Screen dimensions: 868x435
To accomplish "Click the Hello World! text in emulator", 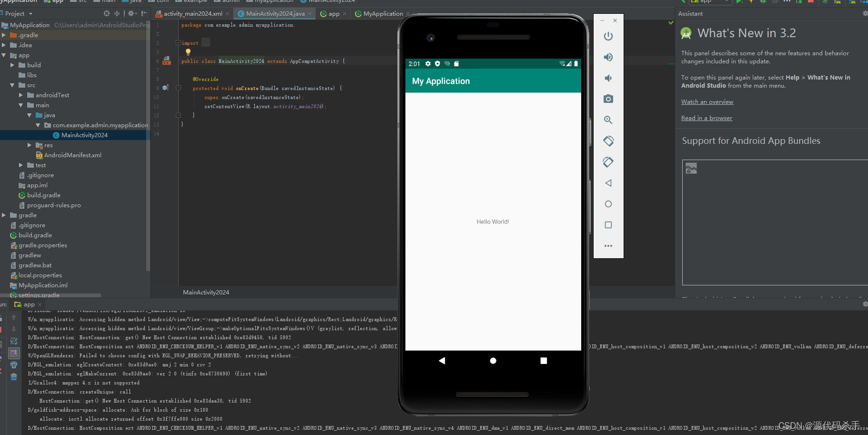I will pos(493,222).
